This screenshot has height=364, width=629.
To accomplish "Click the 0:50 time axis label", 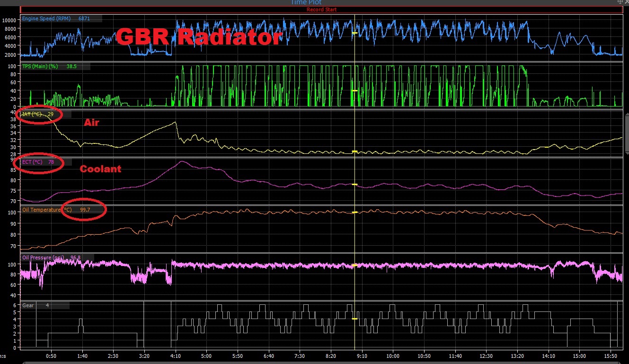I will [51, 355].
